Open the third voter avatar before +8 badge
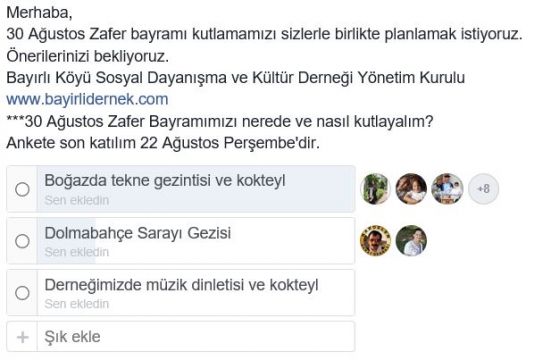The width and height of the screenshot is (551, 360). pyautogui.click(x=447, y=189)
